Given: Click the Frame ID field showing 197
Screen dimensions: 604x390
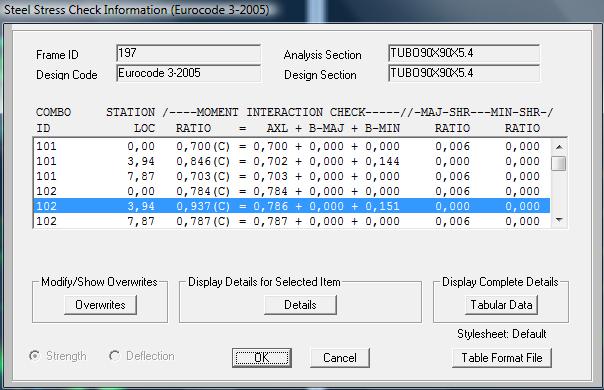Looking at the screenshot, I should tap(188, 53).
